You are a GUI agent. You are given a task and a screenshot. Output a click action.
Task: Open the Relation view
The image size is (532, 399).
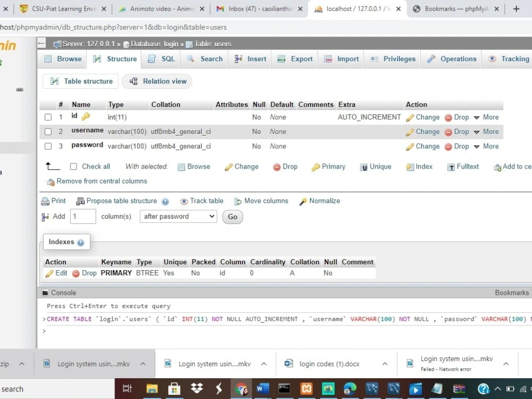pyautogui.click(x=157, y=81)
